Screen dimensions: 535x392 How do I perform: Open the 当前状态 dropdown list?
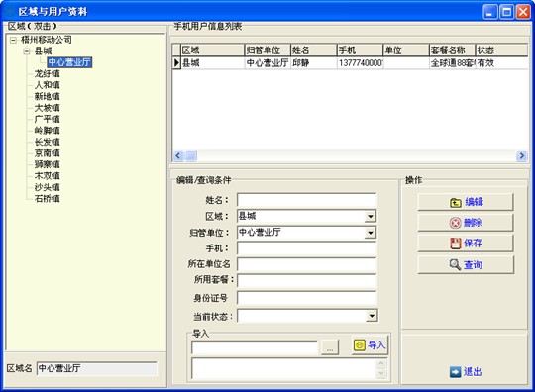pyautogui.click(x=372, y=316)
